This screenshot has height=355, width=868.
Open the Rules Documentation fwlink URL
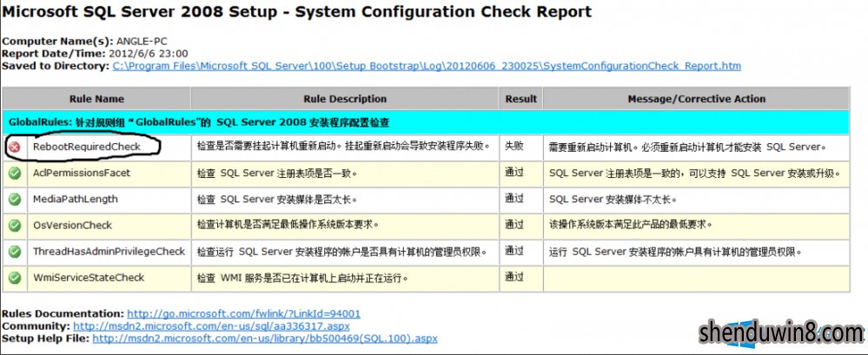tap(243, 313)
